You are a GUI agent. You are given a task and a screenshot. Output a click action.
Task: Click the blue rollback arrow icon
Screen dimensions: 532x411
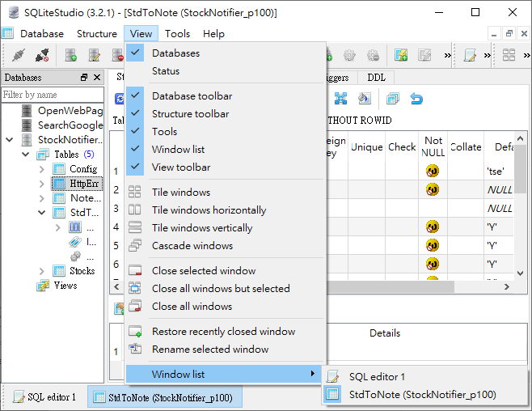(416, 99)
